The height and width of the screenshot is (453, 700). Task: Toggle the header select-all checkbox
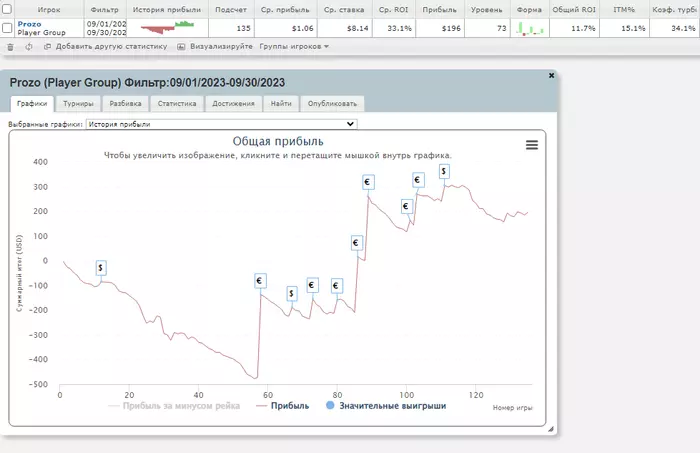pos(7,8)
